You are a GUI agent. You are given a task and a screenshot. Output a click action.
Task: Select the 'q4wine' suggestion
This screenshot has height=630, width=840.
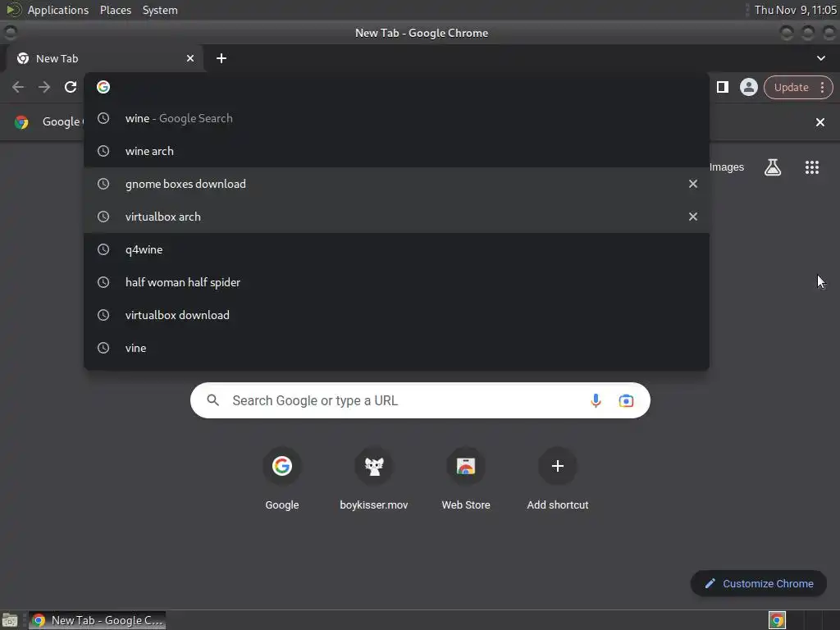[396, 249]
